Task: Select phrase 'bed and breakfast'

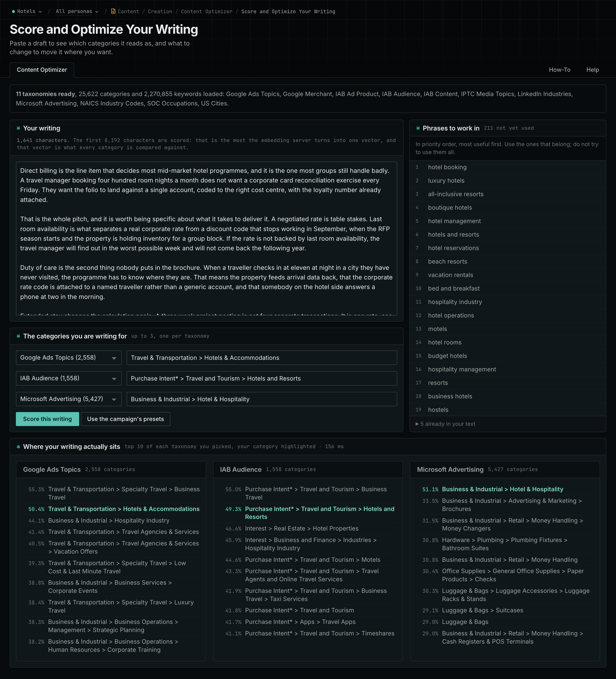Action: point(507,289)
